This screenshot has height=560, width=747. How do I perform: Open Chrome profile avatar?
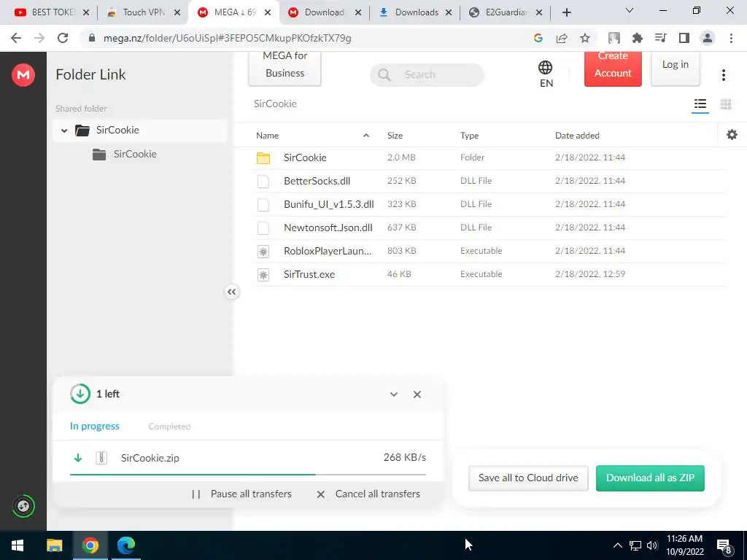pos(708,38)
